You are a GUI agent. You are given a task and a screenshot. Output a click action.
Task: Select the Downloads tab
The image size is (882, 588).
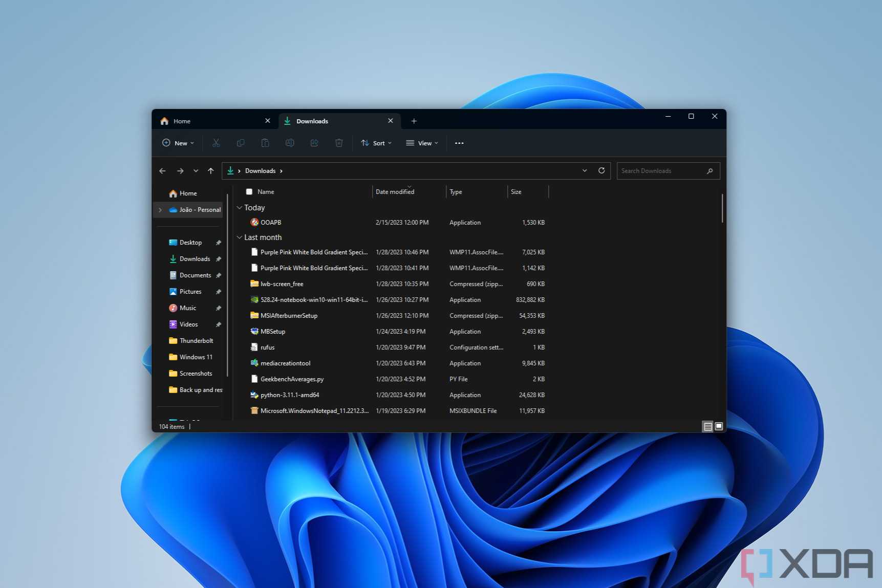(339, 121)
